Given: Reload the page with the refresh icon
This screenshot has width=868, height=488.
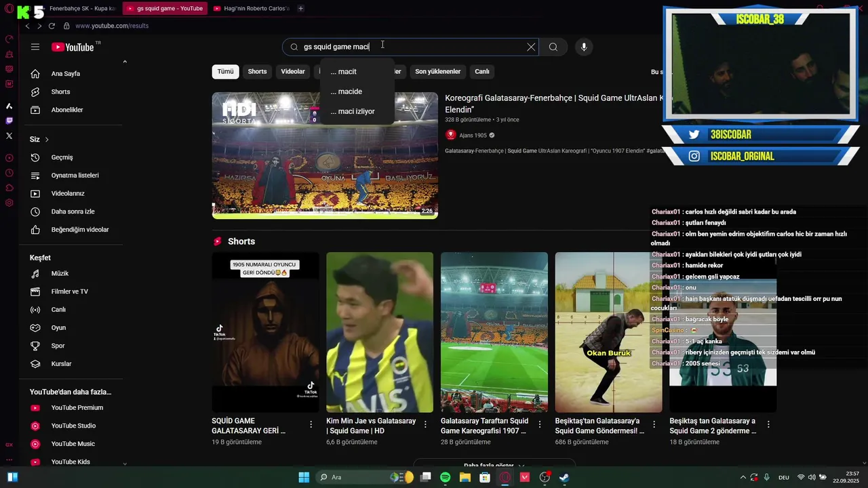Looking at the screenshot, I should coord(52,26).
